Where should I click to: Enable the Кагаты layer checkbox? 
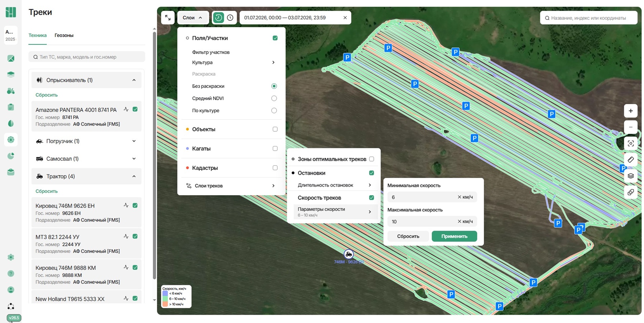tap(275, 149)
